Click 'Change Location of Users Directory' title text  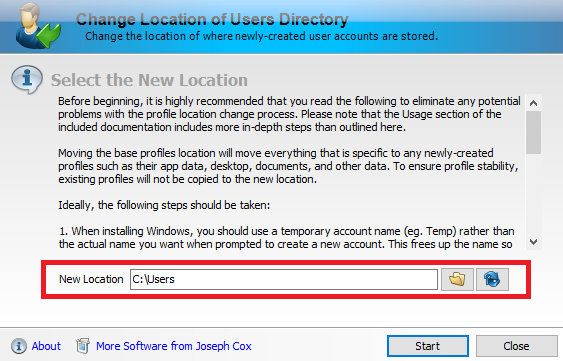pos(212,19)
